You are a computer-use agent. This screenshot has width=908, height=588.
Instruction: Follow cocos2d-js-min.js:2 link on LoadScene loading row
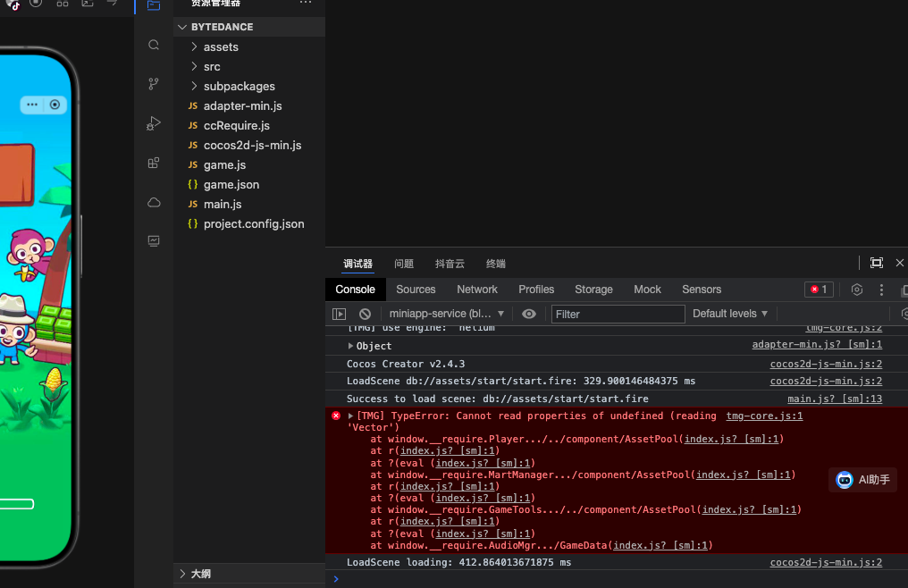point(826,562)
